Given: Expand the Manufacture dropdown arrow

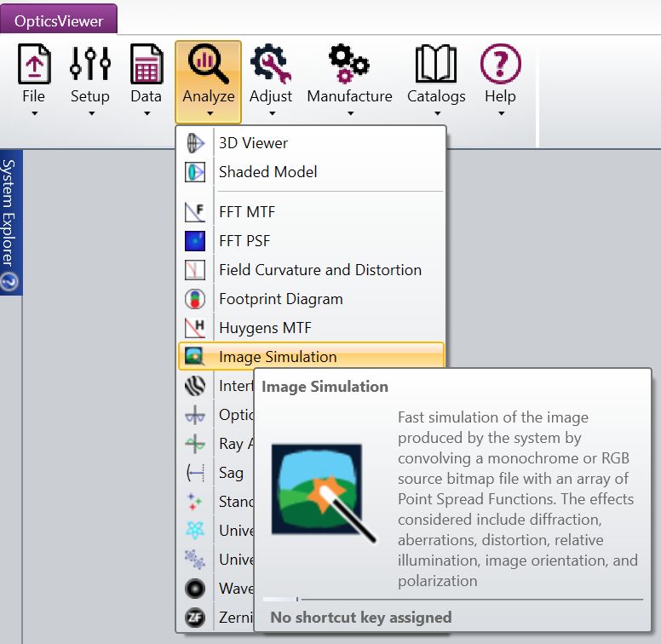Looking at the screenshot, I should tap(349, 113).
